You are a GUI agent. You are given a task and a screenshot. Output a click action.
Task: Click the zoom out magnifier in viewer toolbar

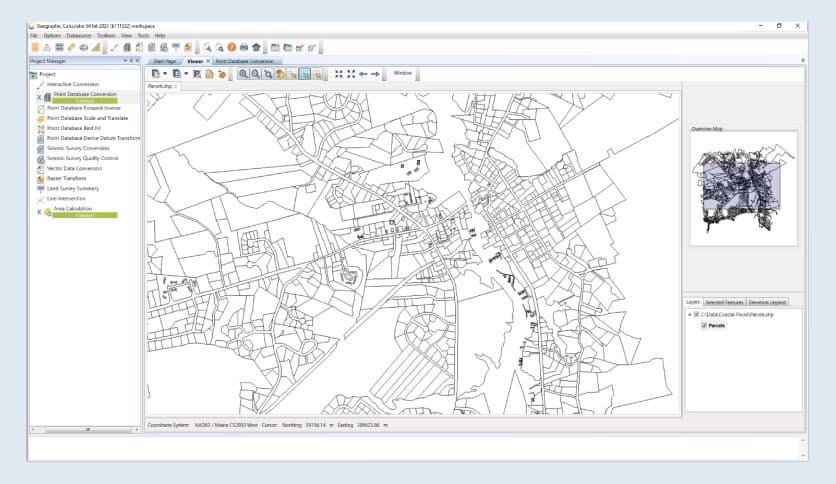256,73
